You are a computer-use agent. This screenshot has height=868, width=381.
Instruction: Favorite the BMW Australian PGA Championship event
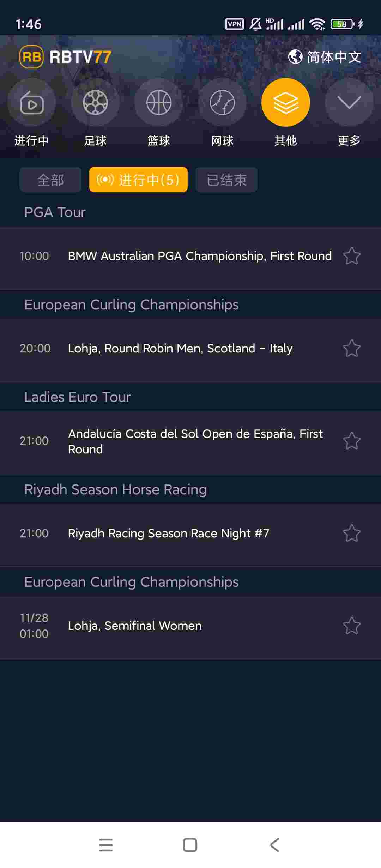coord(352,256)
